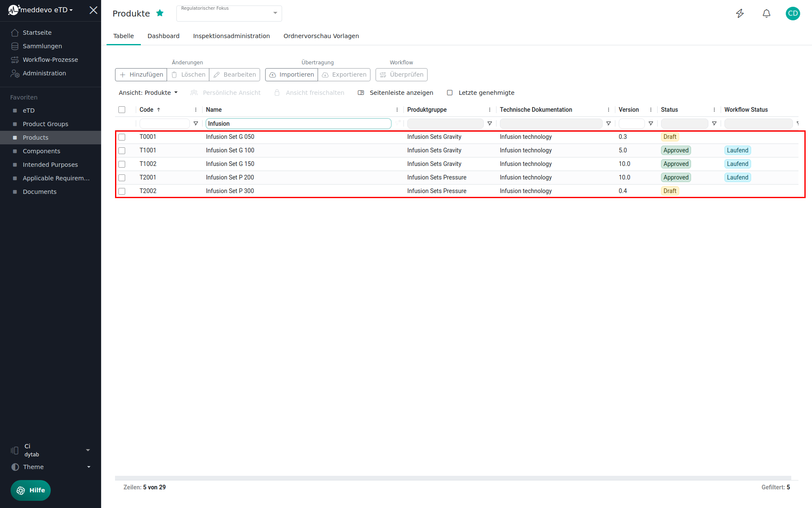Click the Infusion Set P 200 name cell
812x508 pixels.
[230, 177]
